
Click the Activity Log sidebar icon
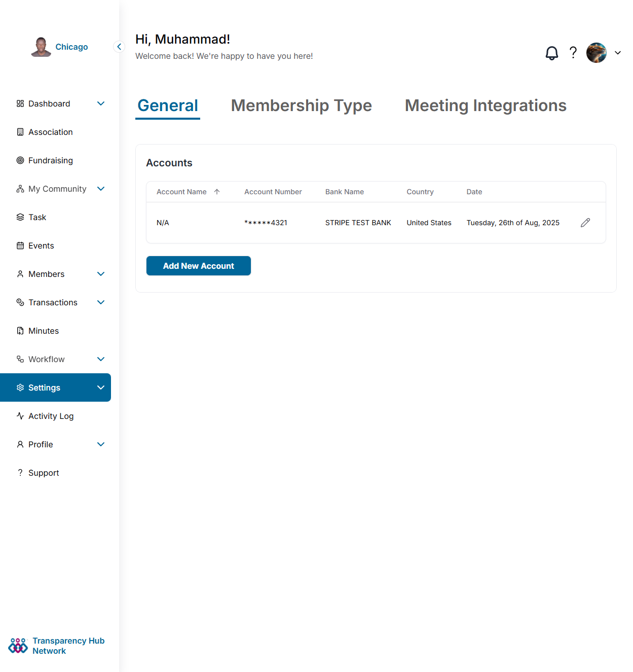[19, 416]
